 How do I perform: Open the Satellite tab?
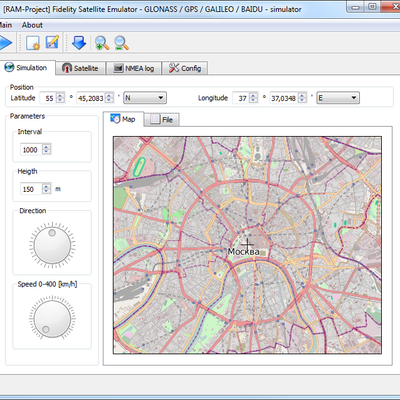80,68
